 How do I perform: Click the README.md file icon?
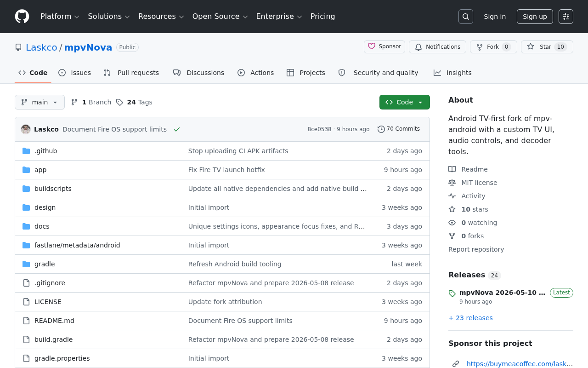coord(26,321)
